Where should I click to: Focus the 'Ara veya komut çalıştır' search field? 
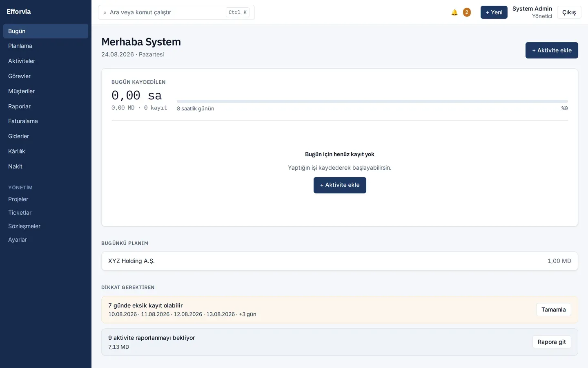(176, 12)
